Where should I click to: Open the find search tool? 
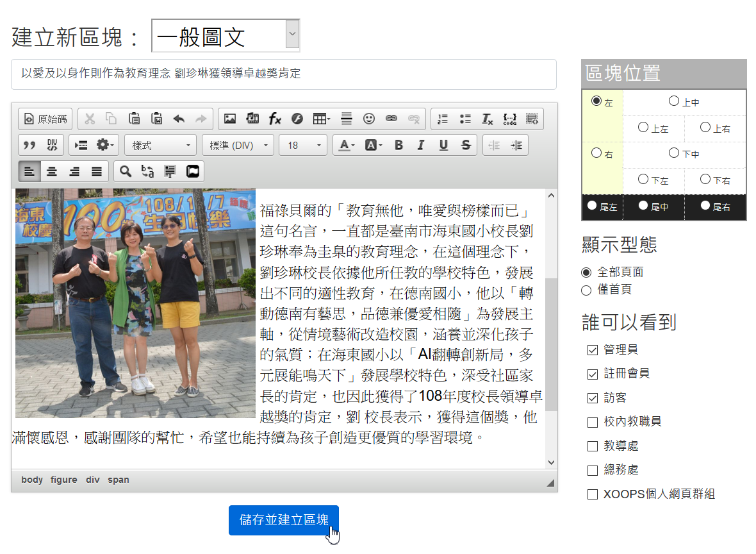pos(126,171)
